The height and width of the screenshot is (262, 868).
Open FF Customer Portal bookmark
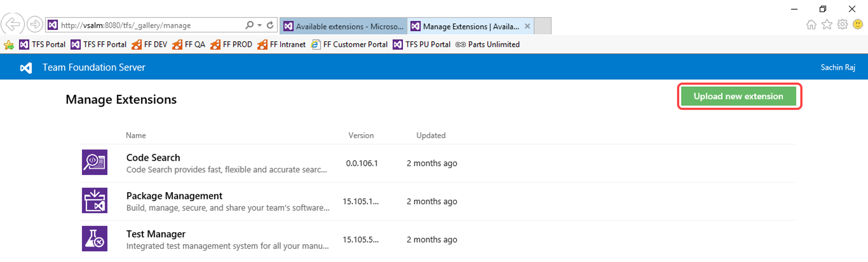(x=349, y=44)
